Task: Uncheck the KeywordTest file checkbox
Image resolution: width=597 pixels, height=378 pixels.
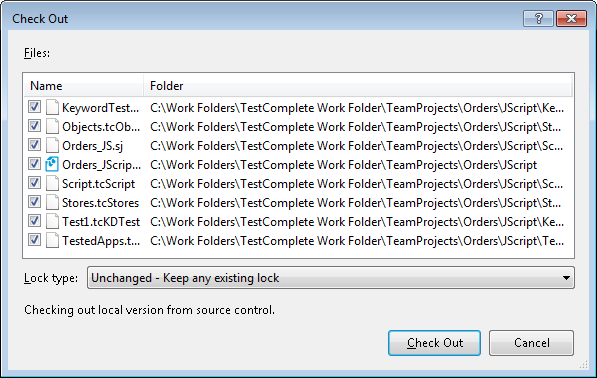Action: 34,107
